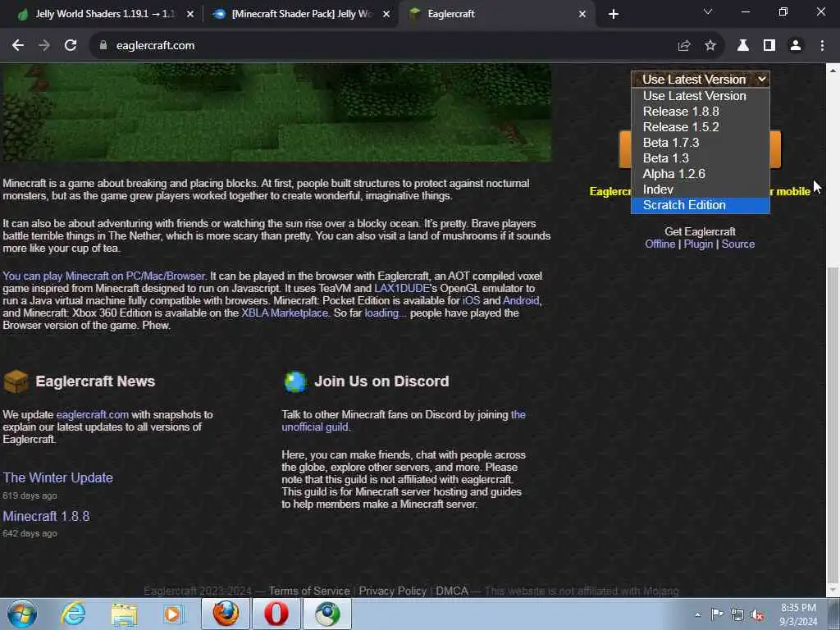Click You can play Minecraft on PC/Mac/Browser link
The height and width of the screenshot is (630, 840).
click(x=104, y=276)
